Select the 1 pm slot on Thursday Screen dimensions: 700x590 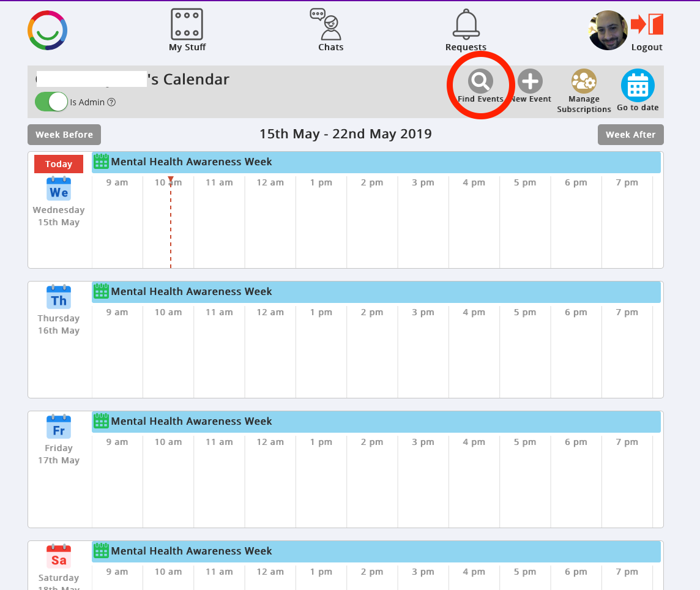click(x=321, y=351)
